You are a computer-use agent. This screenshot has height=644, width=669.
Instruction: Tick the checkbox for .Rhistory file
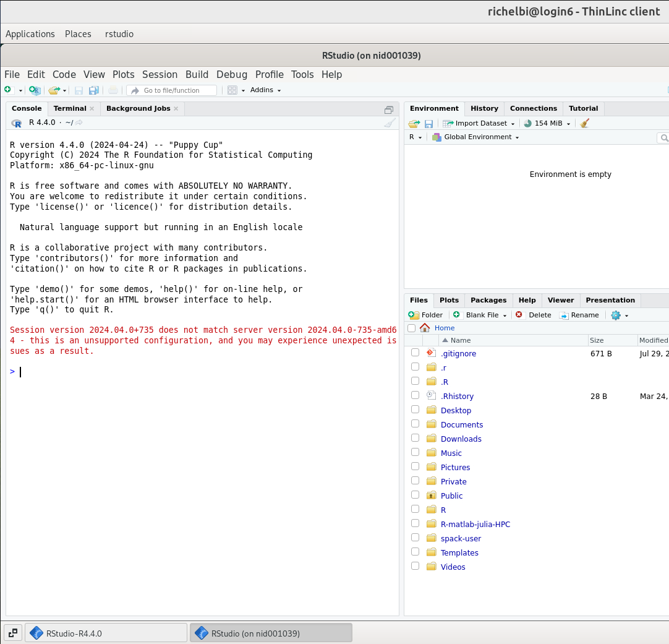pos(415,395)
